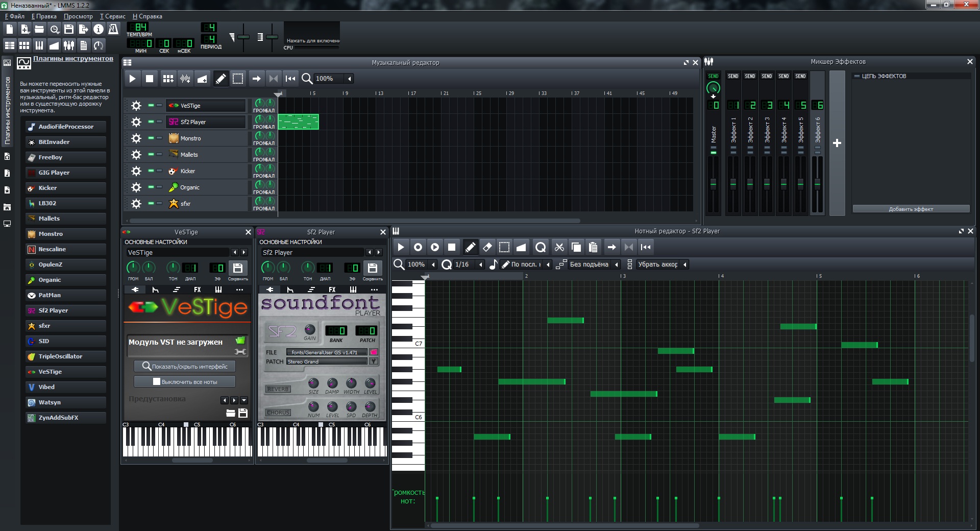This screenshot has width=980, height=531.
Task: Play in the Piano Roll editor
Action: [x=401, y=247]
